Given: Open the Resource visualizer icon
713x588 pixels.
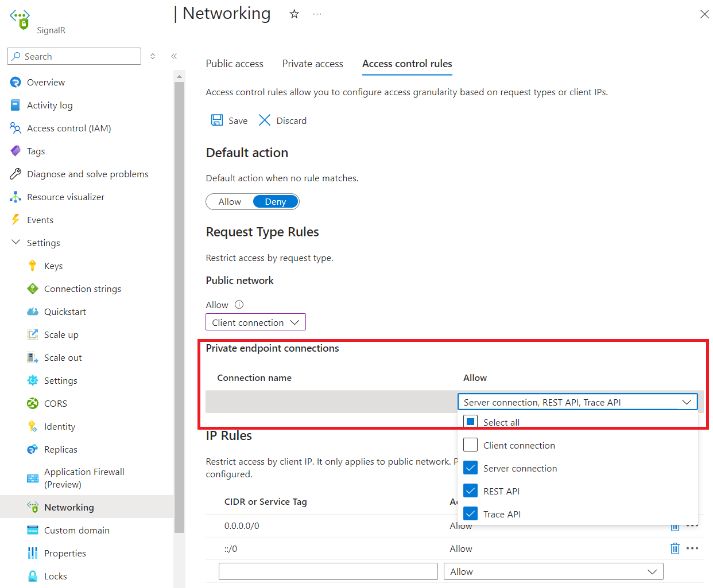Looking at the screenshot, I should (15, 197).
